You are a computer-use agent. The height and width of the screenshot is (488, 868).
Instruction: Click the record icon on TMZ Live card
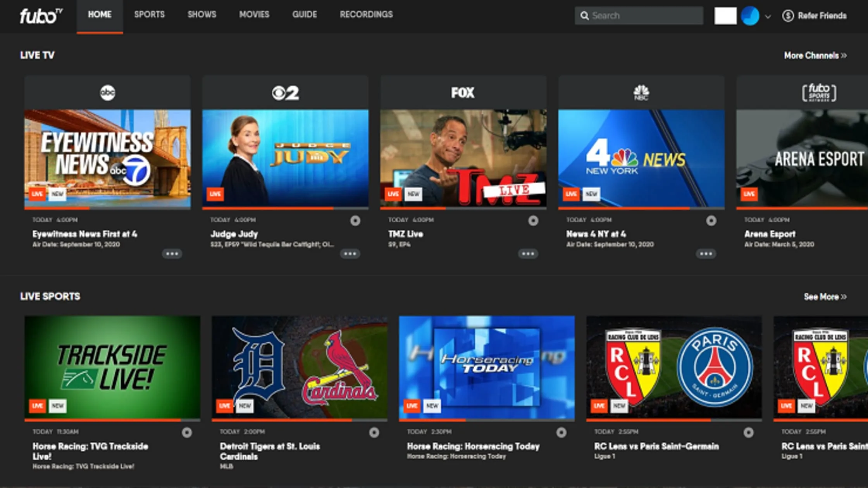pos(534,220)
